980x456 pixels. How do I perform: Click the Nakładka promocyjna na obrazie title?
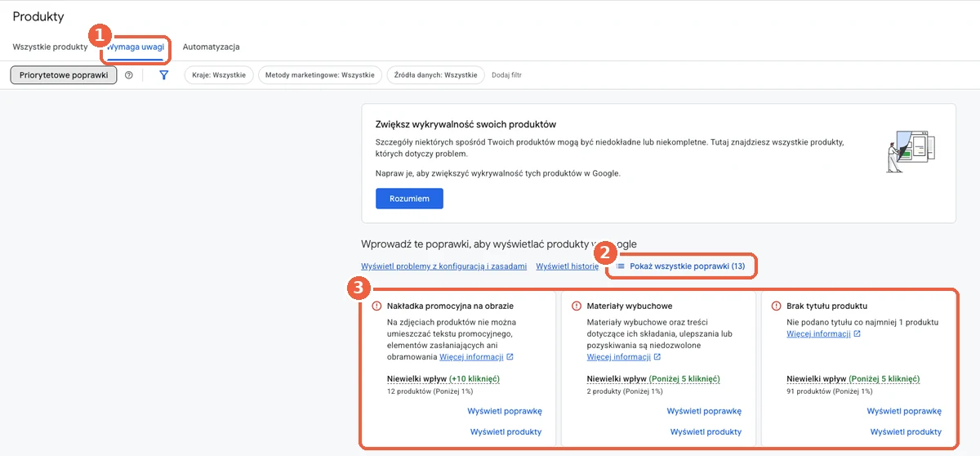pyautogui.click(x=450, y=306)
